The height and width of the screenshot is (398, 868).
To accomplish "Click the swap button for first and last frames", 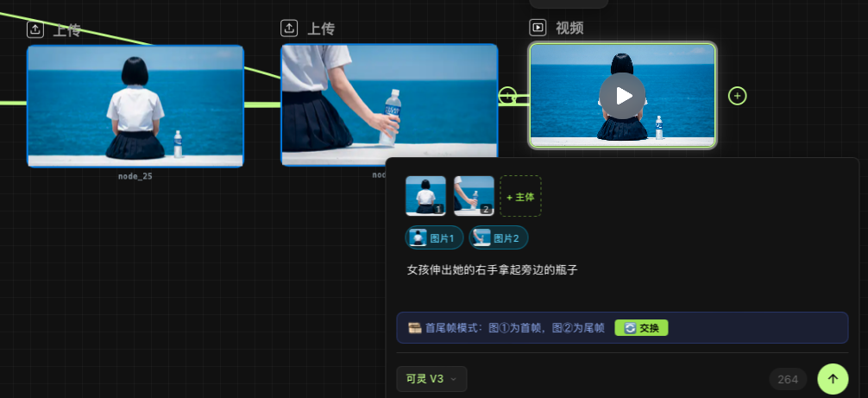I will click(641, 328).
